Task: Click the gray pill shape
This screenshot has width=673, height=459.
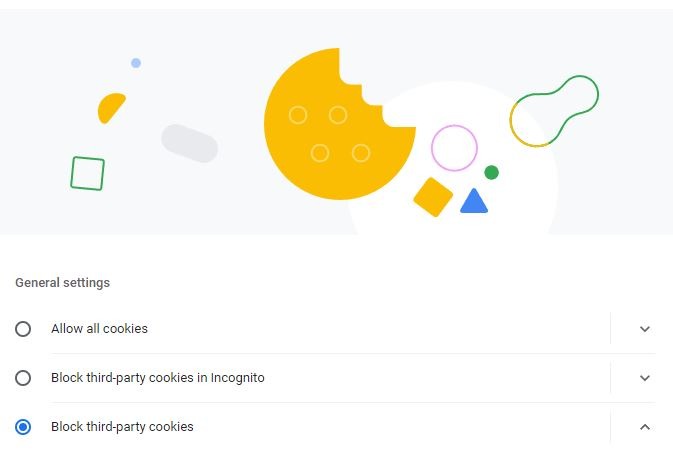Action: click(189, 143)
